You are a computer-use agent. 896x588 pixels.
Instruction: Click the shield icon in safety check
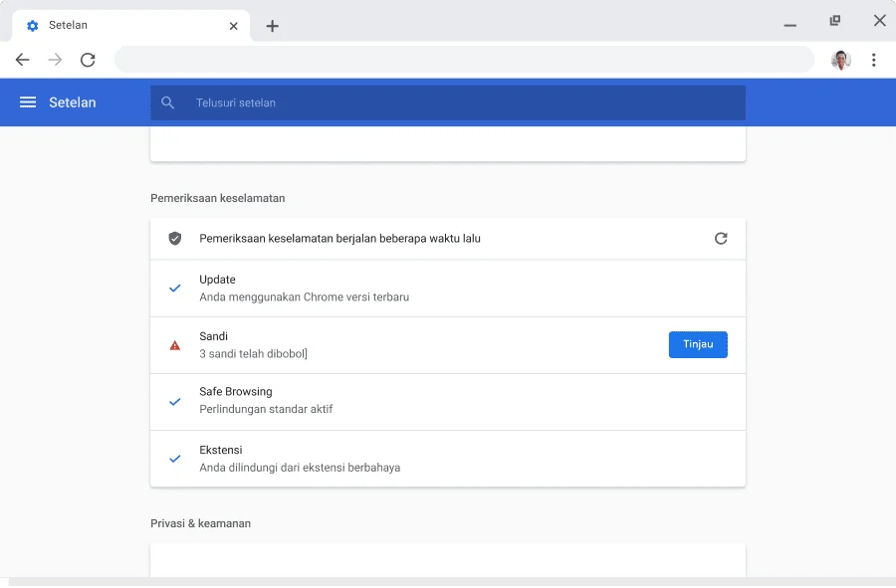tap(175, 239)
